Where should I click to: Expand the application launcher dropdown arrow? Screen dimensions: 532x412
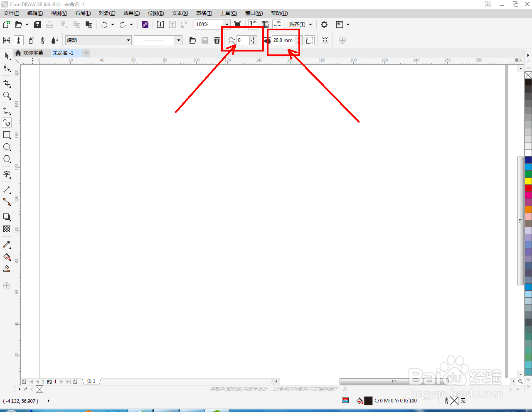click(348, 25)
